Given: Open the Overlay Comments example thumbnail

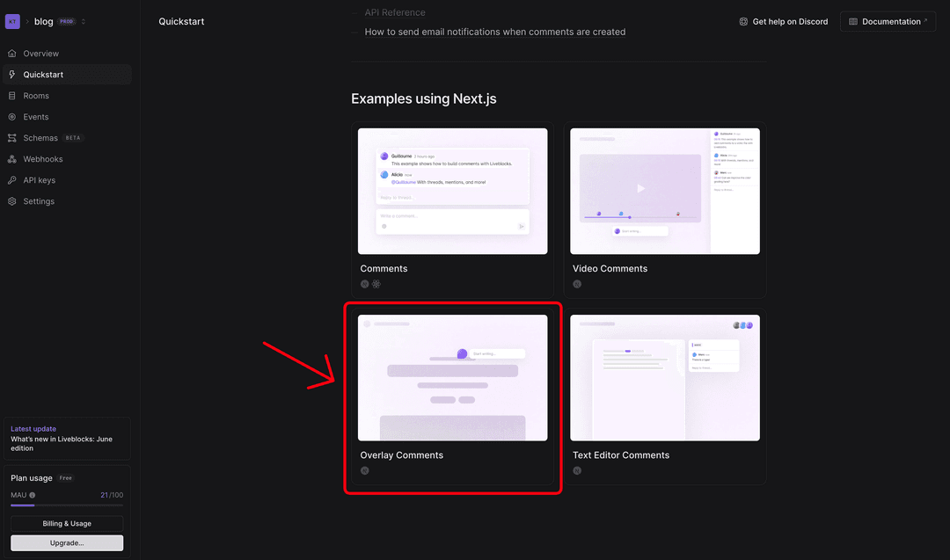Looking at the screenshot, I should (453, 378).
